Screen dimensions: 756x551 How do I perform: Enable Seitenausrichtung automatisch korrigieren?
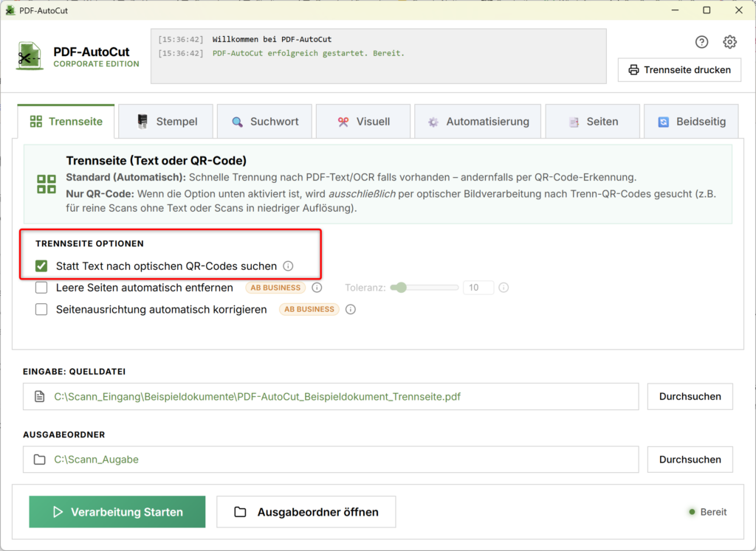coord(41,309)
